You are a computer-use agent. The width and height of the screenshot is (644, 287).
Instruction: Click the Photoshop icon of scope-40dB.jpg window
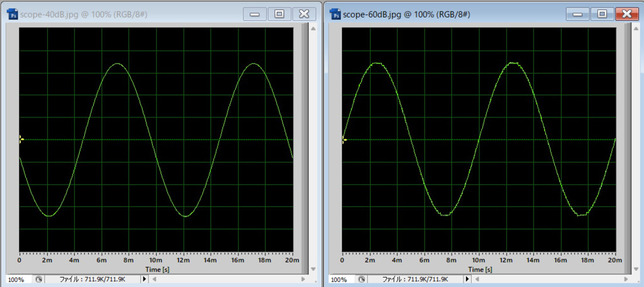pyautogui.click(x=12, y=13)
